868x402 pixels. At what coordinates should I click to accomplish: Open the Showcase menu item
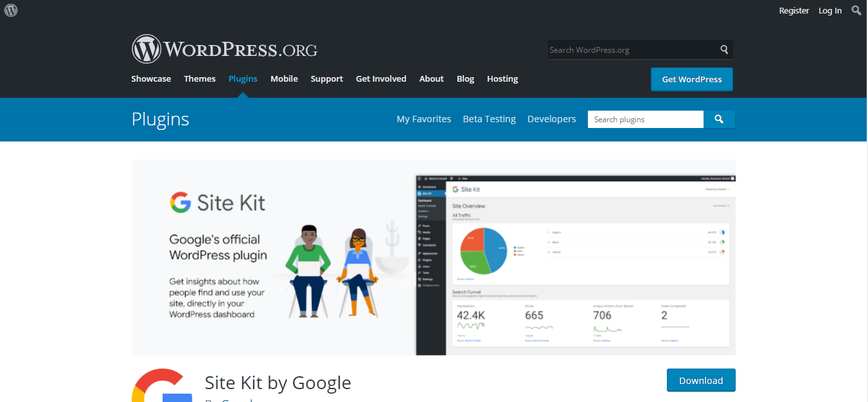click(x=151, y=78)
